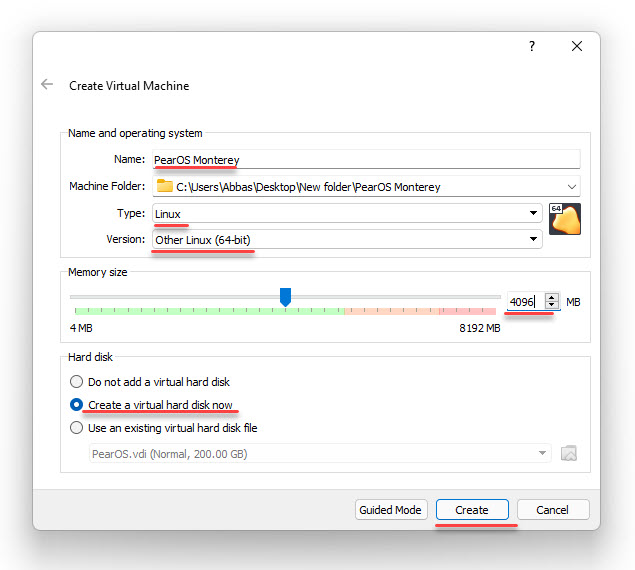The height and width of the screenshot is (570, 635).
Task: Click the Hard disk group title
Action: click(90, 357)
